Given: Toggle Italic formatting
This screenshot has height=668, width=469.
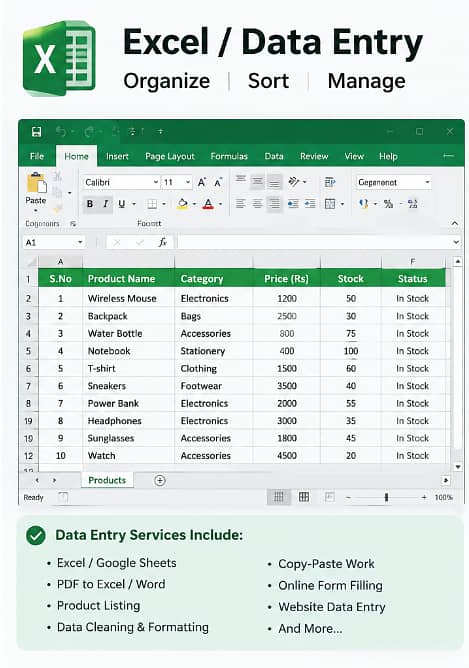Looking at the screenshot, I should (106, 204).
